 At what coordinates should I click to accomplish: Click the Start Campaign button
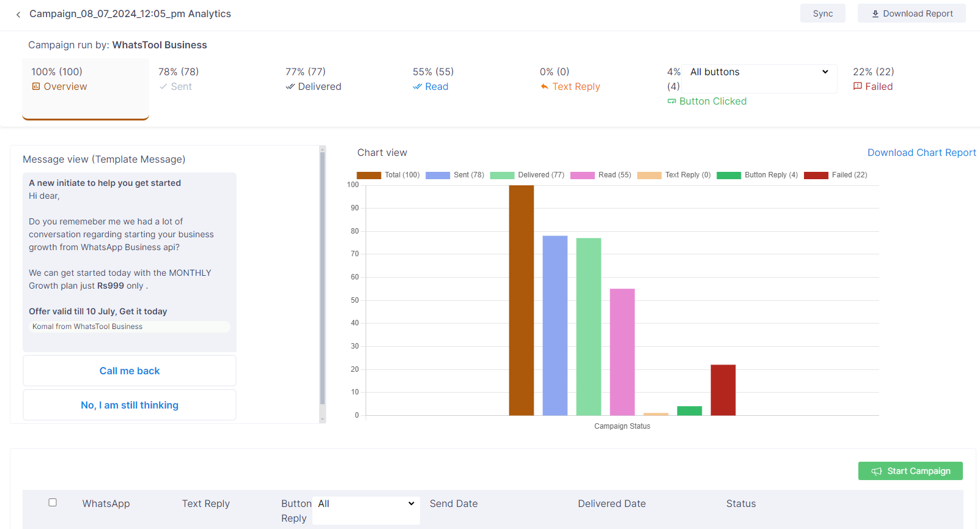point(910,471)
